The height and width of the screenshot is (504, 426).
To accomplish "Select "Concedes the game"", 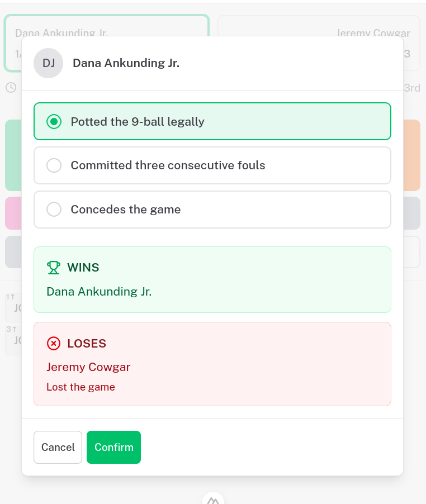I will (x=212, y=210).
